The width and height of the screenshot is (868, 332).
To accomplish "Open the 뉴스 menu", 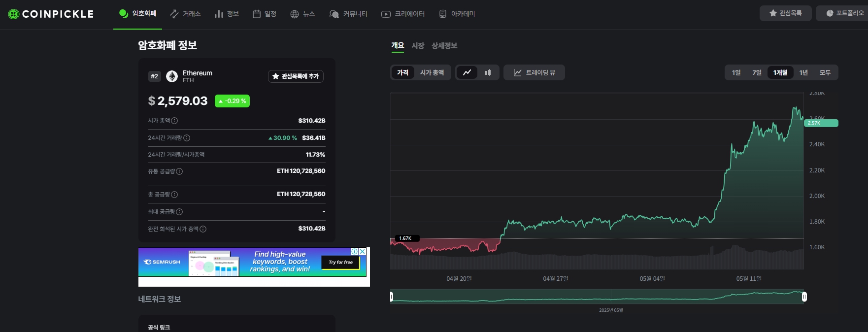I will pyautogui.click(x=302, y=14).
